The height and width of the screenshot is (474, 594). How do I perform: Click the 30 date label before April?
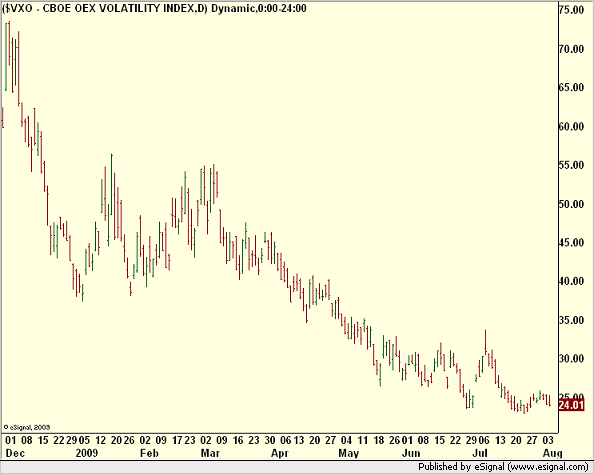tap(270, 440)
